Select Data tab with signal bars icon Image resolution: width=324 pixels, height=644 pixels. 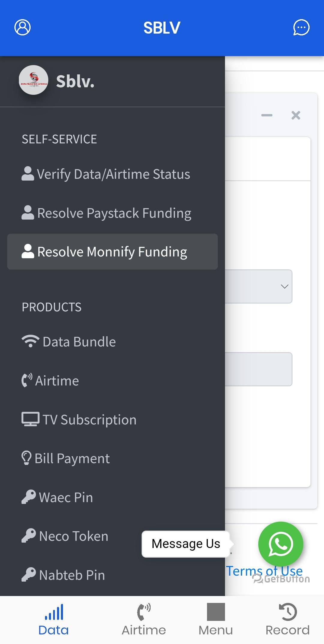tap(54, 620)
